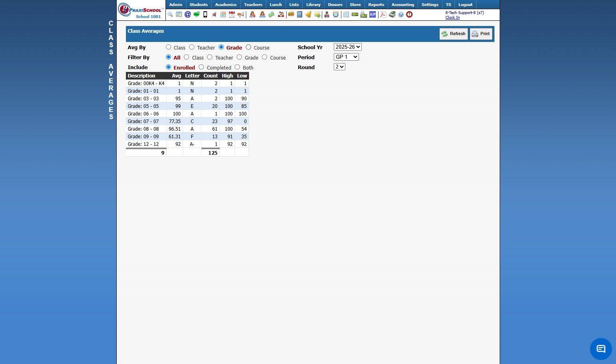Click the PraxiSchool logo
616x364 pixels.
pyautogui.click(x=141, y=10)
